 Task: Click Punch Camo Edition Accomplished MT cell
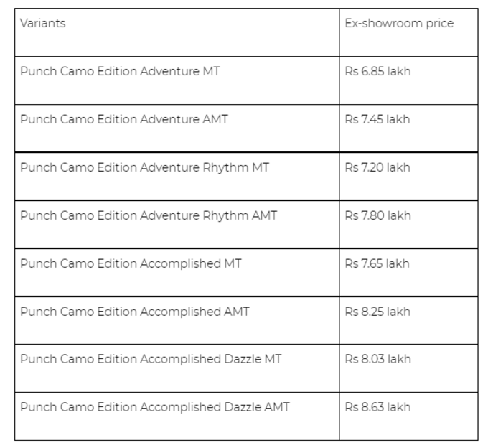pos(177,272)
